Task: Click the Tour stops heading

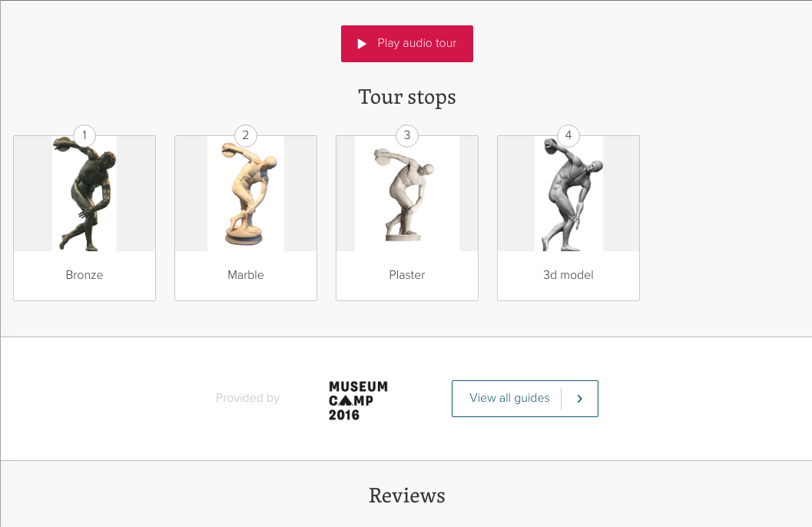Action: (407, 98)
